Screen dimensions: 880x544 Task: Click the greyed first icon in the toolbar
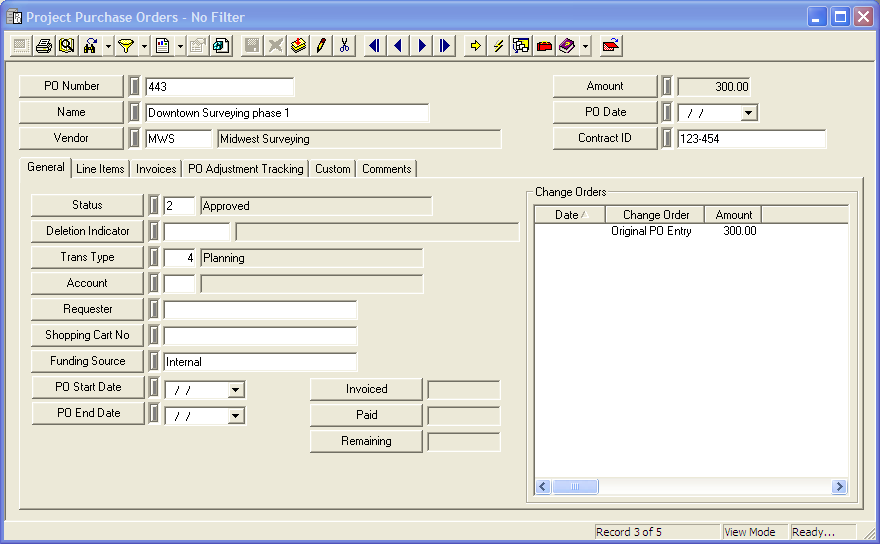tap(21, 45)
